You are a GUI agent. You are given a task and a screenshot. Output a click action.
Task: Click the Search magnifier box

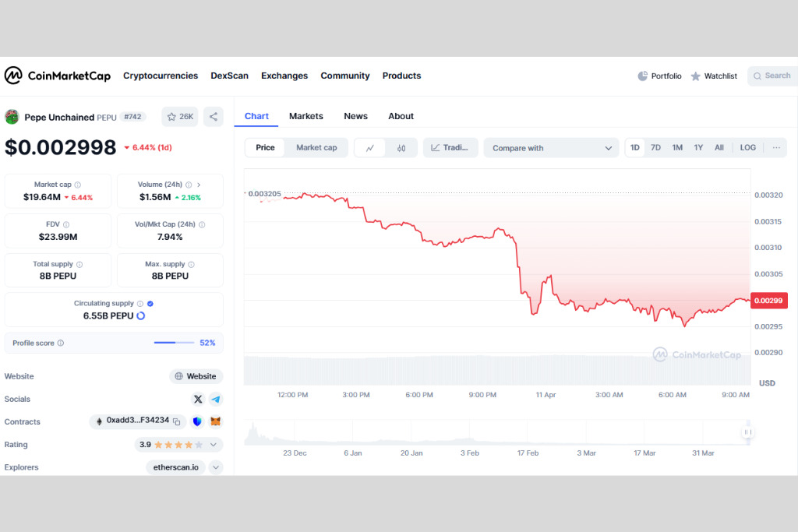[772, 76]
